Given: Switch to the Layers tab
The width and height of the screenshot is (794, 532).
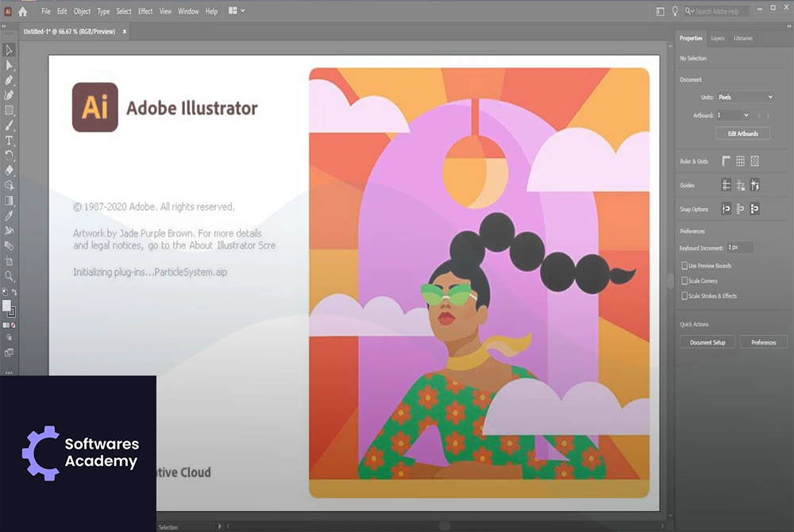Looking at the screenshot, I should point(718,38).
